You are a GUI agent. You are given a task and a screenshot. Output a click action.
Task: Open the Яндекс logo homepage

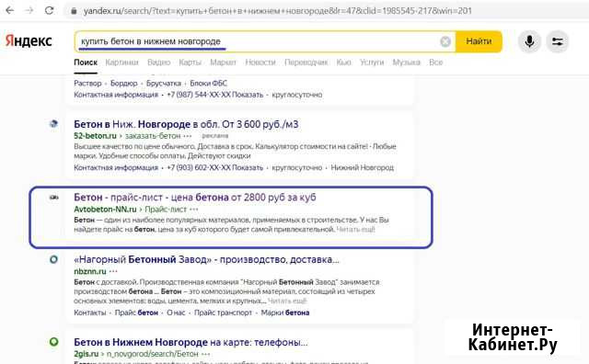29,40
